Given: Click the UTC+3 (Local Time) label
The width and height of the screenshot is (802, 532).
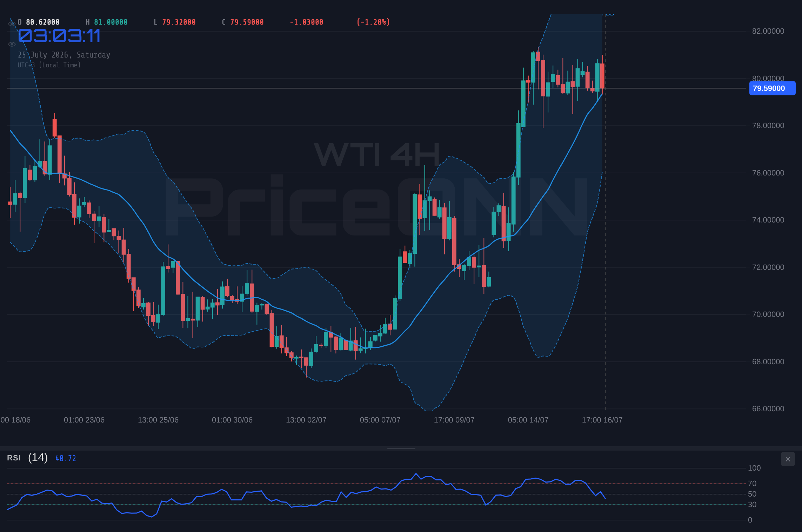Looking at the screenshot, I should coord(49,65).
